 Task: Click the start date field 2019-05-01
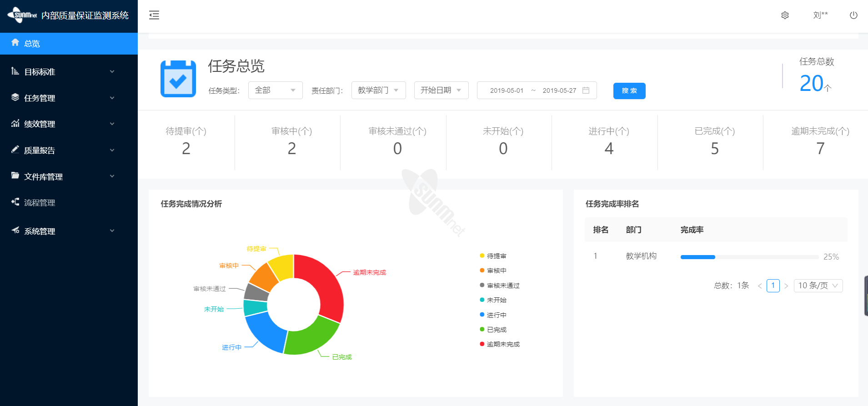pos(507,90)
